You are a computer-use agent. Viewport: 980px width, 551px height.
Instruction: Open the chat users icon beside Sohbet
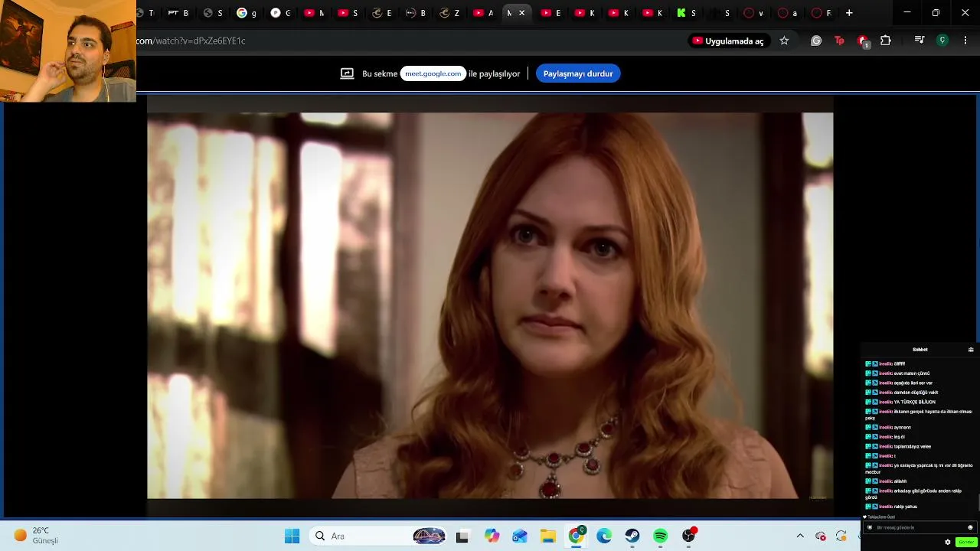point(971,350)
